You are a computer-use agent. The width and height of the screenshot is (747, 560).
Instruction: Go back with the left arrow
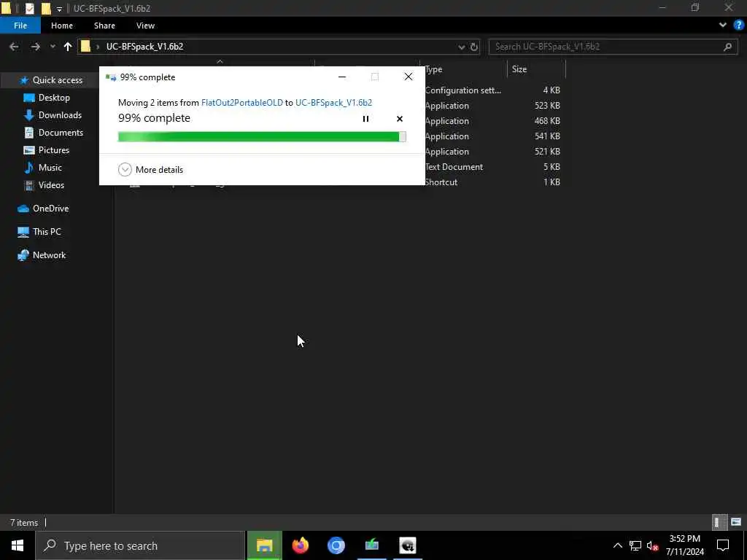(x=14, y=47)
